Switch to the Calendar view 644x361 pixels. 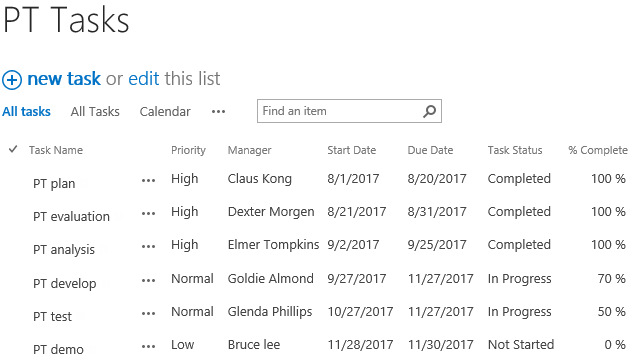point(165,112)
